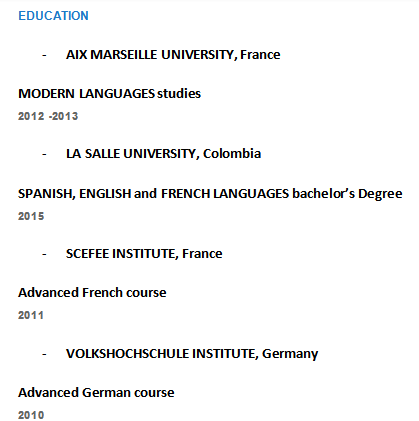
Task: Select the SPANISH, ENGLISH and FRENCH LANGUAGES line
Action: pyautogui.click(x=210, y=194)
